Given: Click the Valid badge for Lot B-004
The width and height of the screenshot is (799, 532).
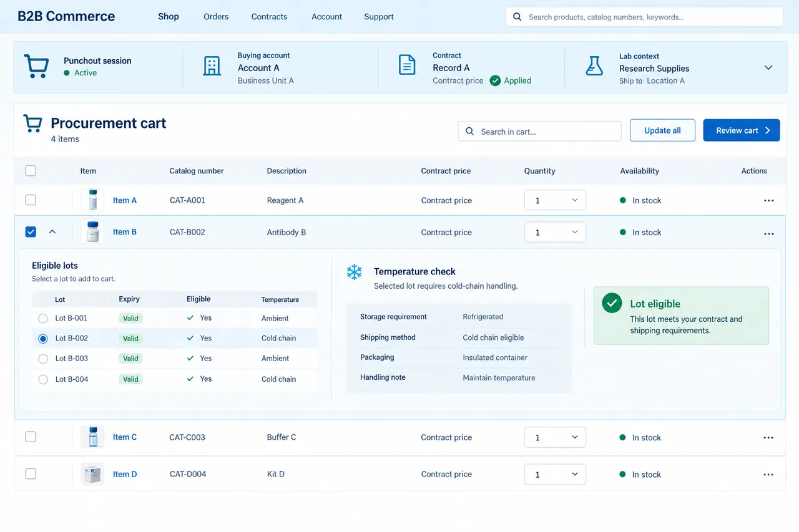Looking at the screenshot, I should pyautogui.click(x=130, y=379).
